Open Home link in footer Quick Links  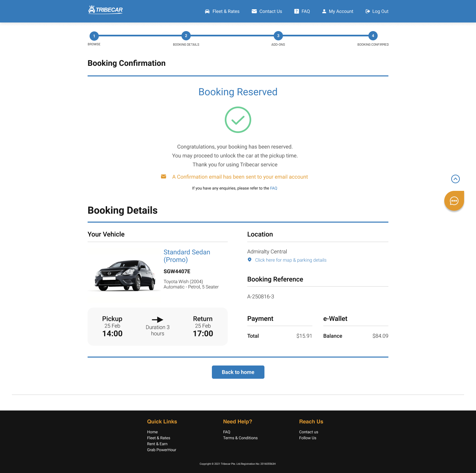(x=152, y=432)
